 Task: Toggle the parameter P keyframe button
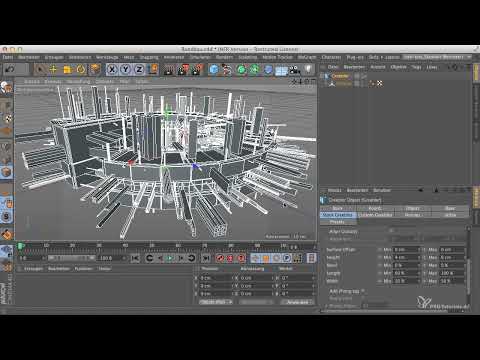click(x=287, y=258)
